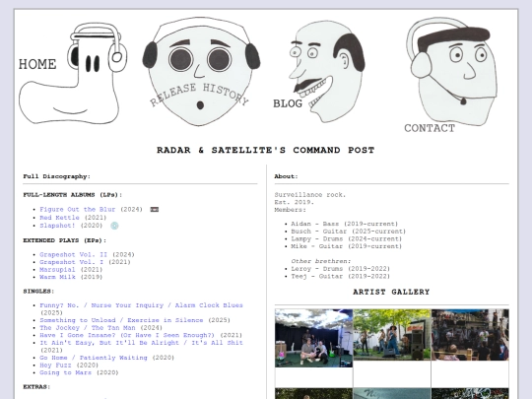This screenshot has height=399, width=532.
Task: Open The Jockey / The Tan Man single
Action: tap(88, 328)
